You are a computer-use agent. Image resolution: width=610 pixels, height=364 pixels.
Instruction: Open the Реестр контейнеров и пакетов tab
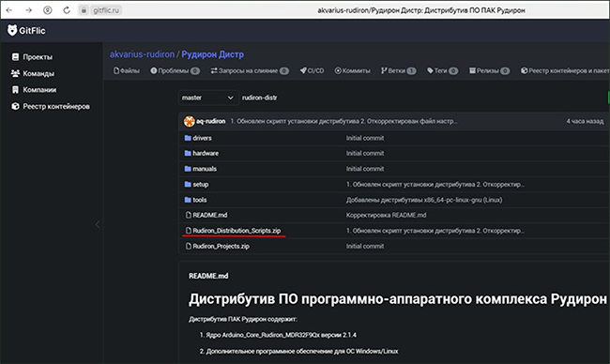point(565,70)
